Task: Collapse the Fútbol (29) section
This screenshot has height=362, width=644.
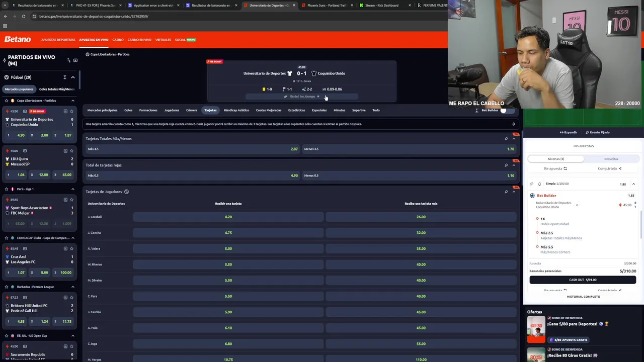Action: 73,77
